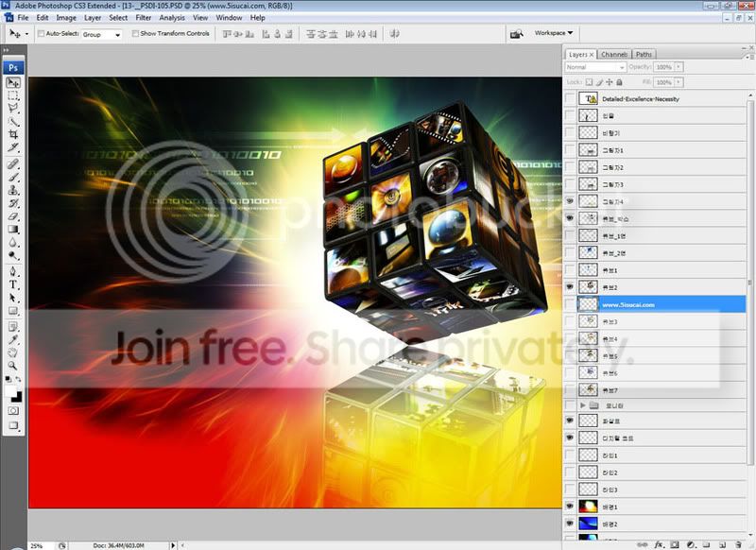Select the Polygonal Lasso tool

(x=13, y=108)
